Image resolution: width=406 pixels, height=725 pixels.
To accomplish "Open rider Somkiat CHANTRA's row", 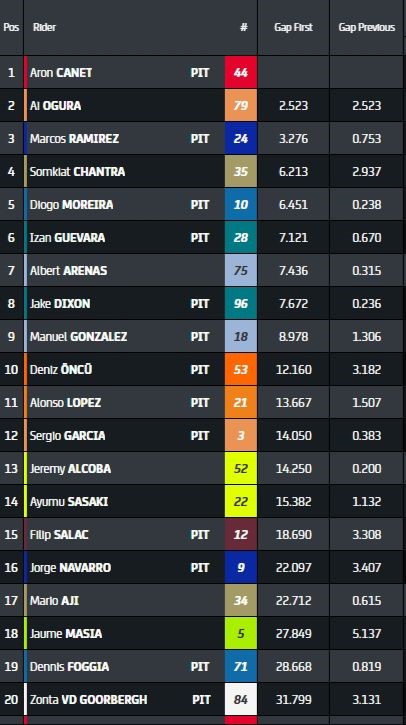I will pos(202,172).
